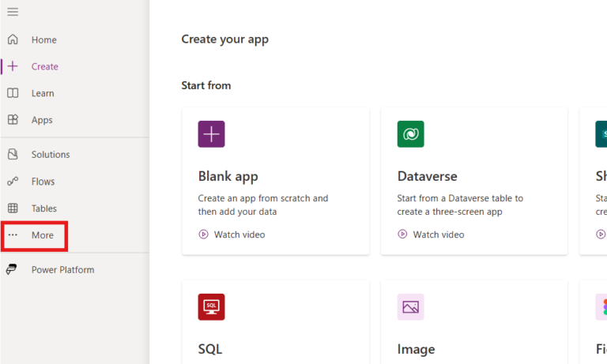This screenshot has width=607, height=364.
Task: Click the Tables grid icon
Action: click(x=13, y=208)
